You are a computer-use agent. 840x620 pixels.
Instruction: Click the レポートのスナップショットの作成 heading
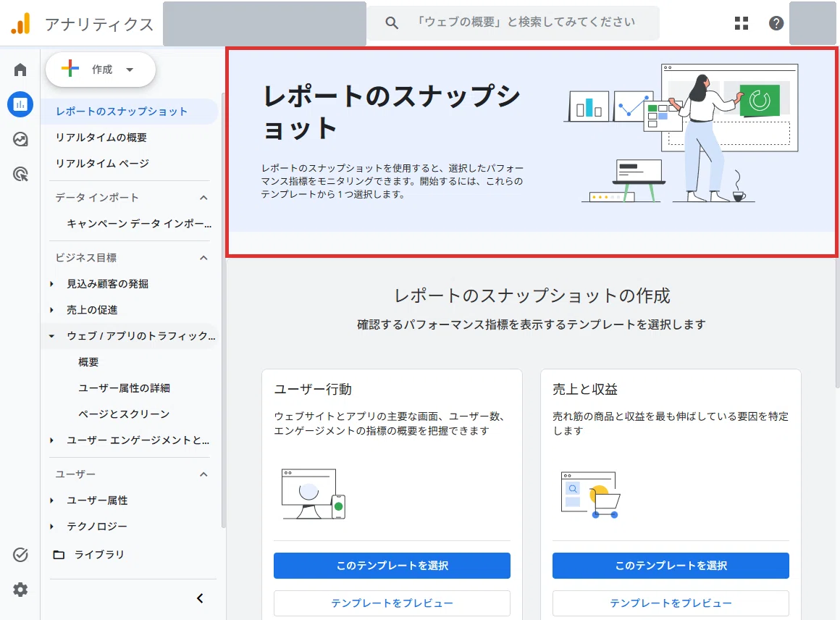532,296
